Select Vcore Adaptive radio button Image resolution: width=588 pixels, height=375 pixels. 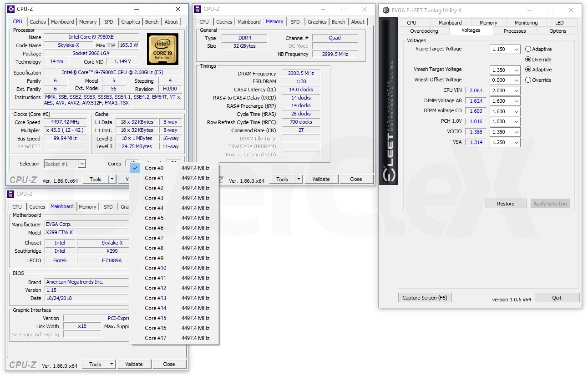click(x=528, y=49)
